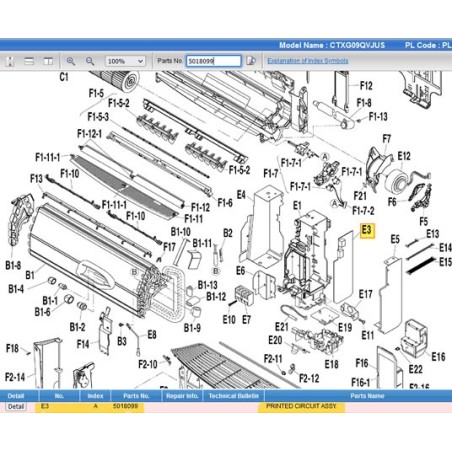Screen dimensions: 452x452
Task: Click the E7 part label
Action: (x=246, y=320)
